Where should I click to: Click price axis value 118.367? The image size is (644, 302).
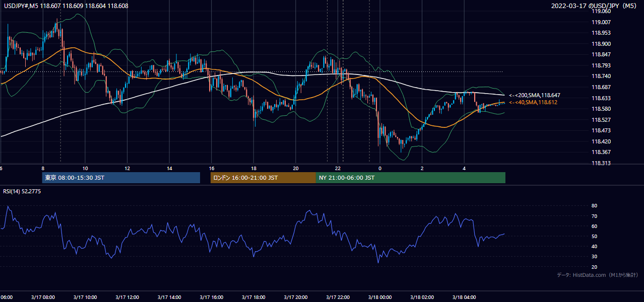602,152
